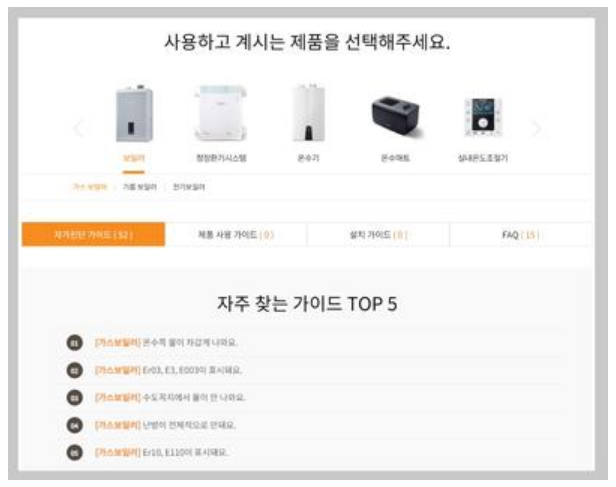Select the 온수기 water heater product image

pyautogui.click(x=309, y=113)
